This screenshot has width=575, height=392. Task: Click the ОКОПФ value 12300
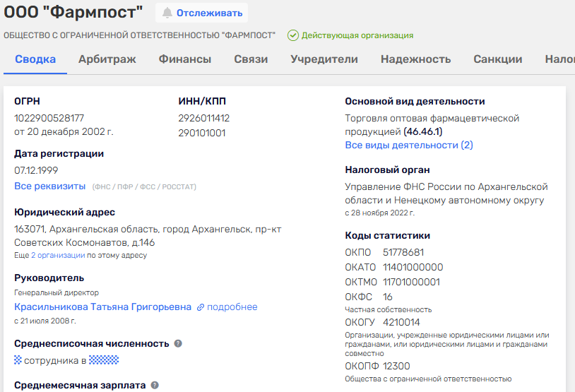tap(396, 366)
